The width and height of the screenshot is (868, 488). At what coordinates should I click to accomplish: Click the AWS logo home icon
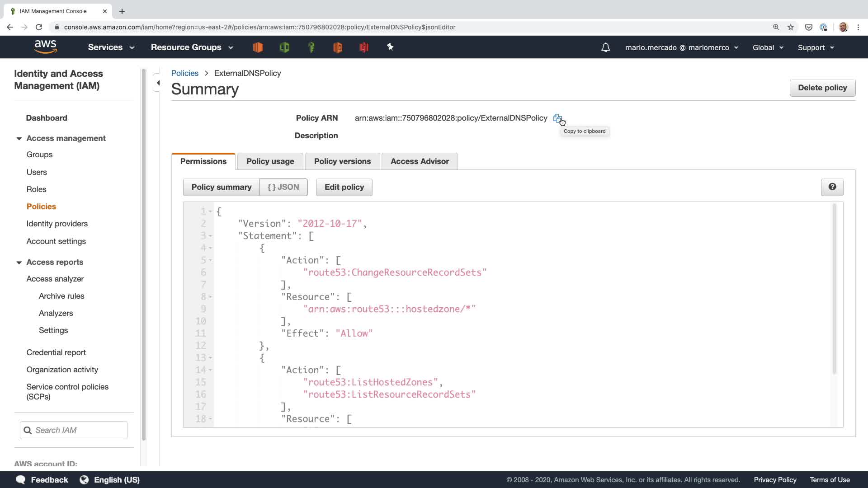[46, 47]
